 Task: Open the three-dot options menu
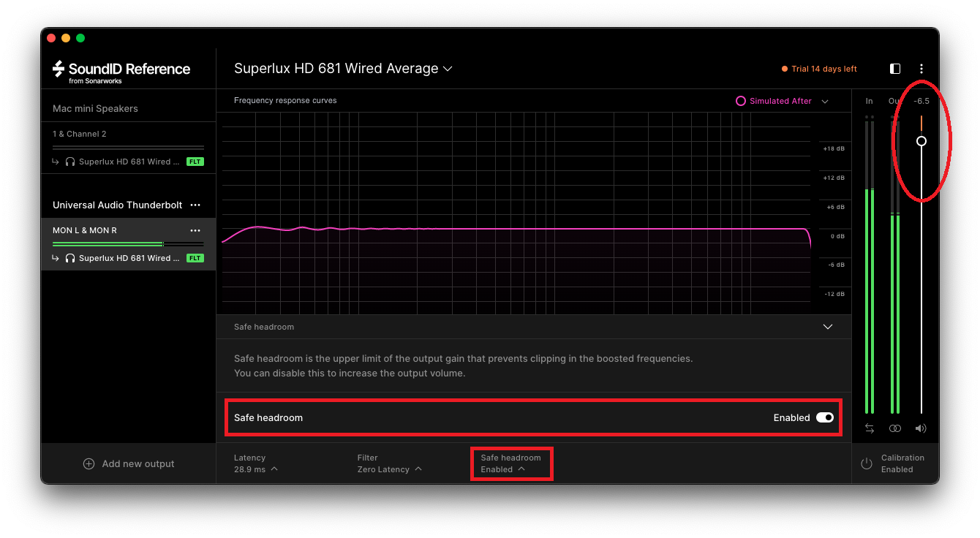coord(921,69)
